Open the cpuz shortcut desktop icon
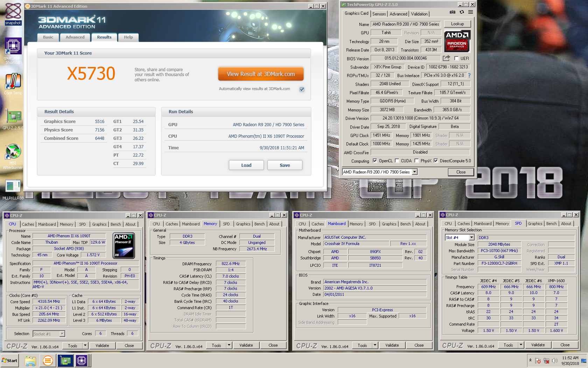The image size is (588, 368). (13, 51)
